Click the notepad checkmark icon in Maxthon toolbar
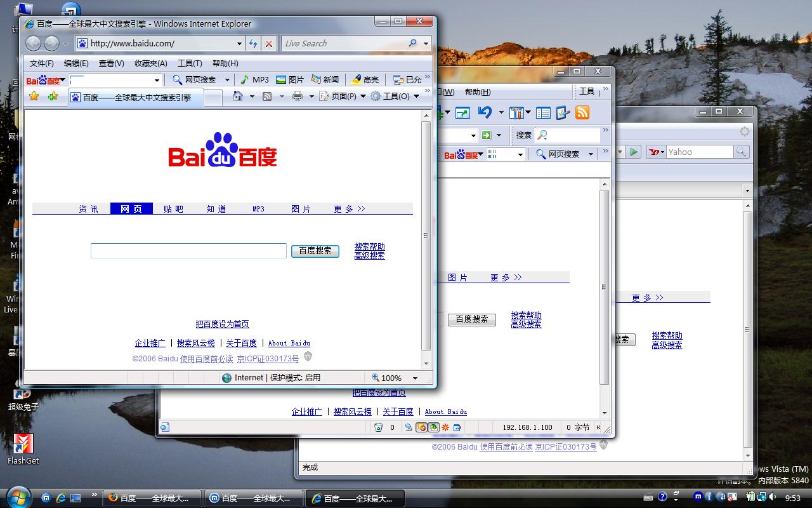Screen dimensions: 812x508 563,113
